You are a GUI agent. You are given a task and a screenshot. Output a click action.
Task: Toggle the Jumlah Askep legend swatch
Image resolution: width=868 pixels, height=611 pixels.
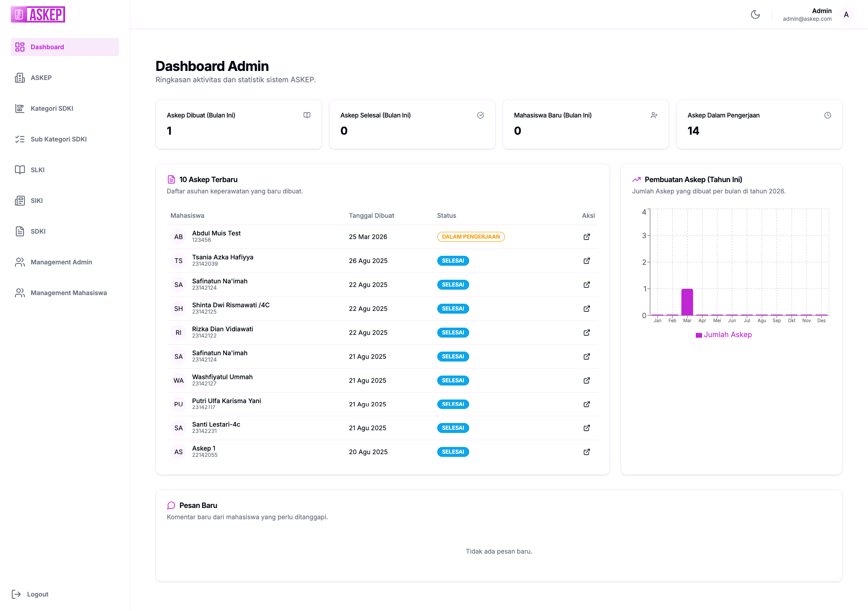(699, 335)
